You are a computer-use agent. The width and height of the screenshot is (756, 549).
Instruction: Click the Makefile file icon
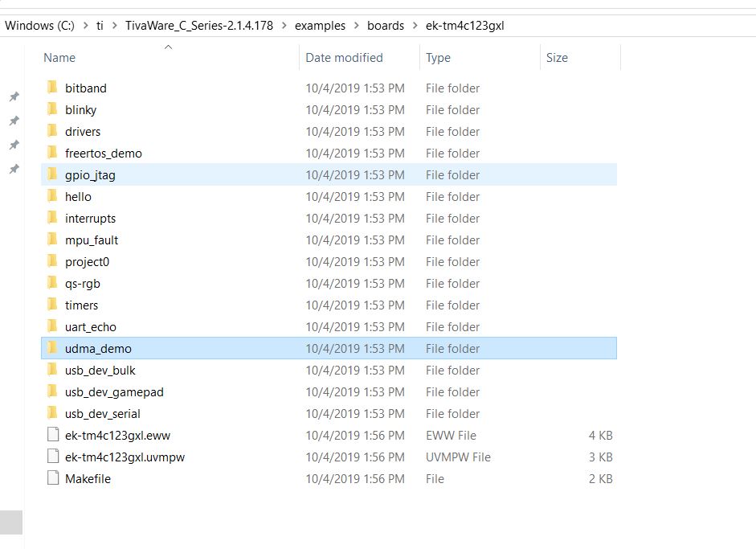[53, 478]
